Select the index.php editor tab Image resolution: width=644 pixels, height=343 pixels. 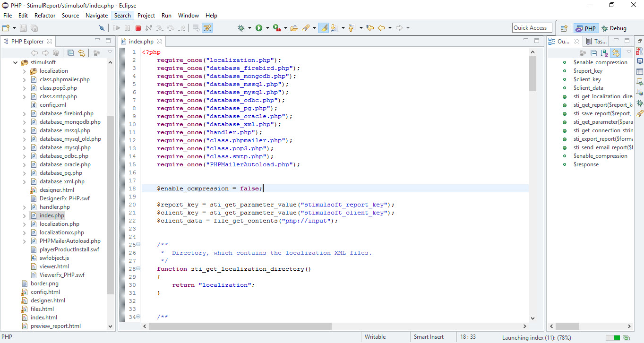pyautogui.click(x=141, y=42)
